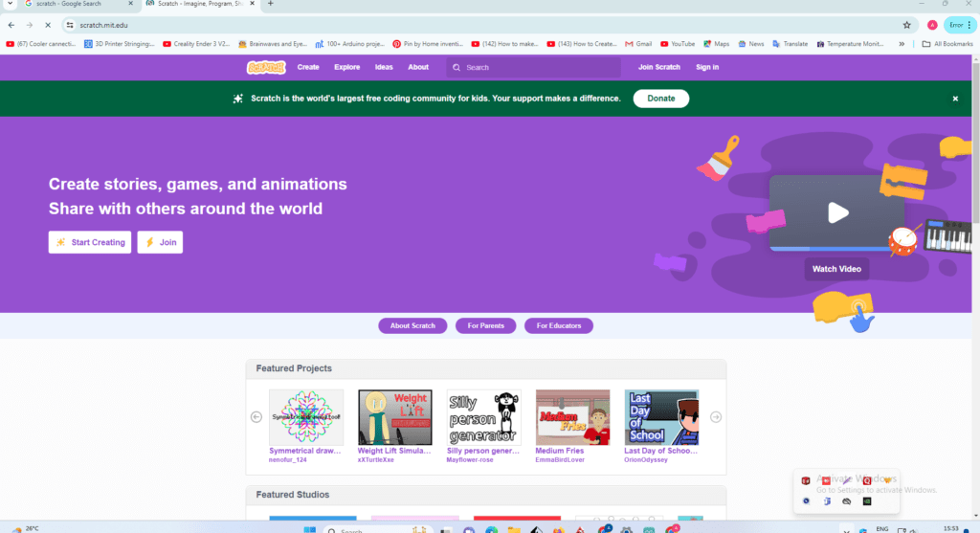View site information icon in address bar
This screenshot has width=980, height=533.
pyautogui.click(x=70, y=25)
